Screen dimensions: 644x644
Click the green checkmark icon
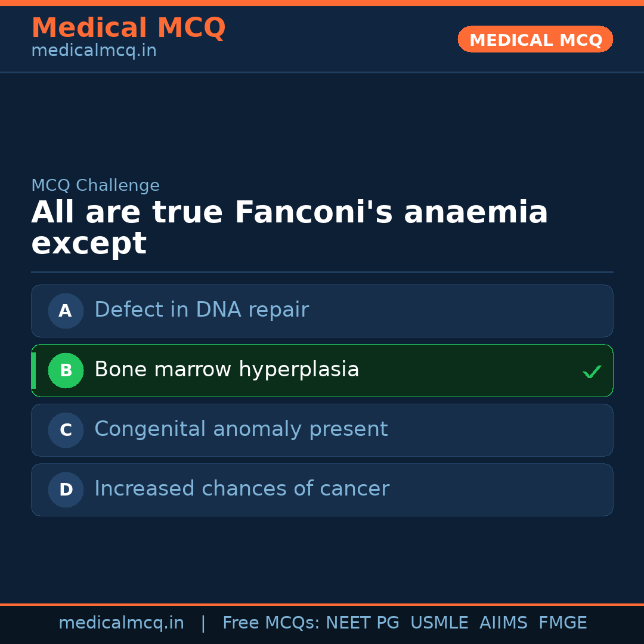592,371
